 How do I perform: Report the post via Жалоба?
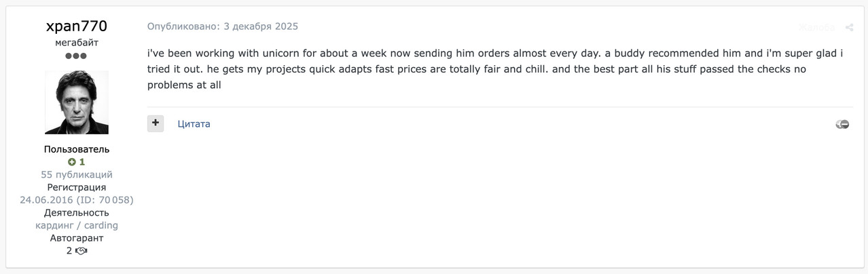816,28
